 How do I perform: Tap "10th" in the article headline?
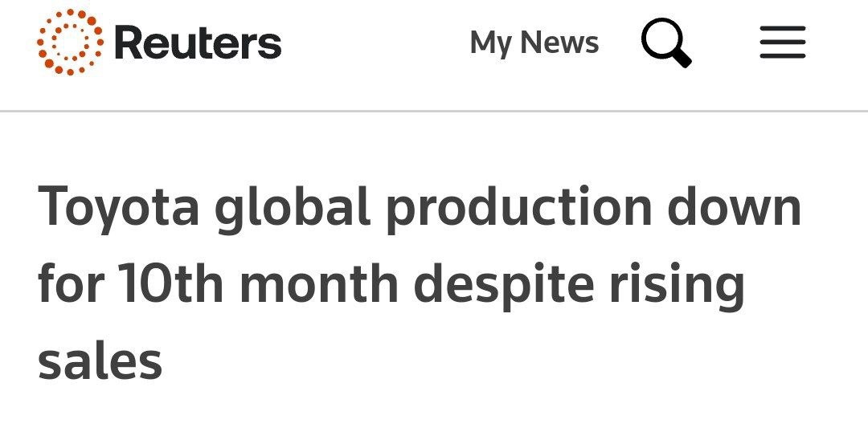[171, 285]
